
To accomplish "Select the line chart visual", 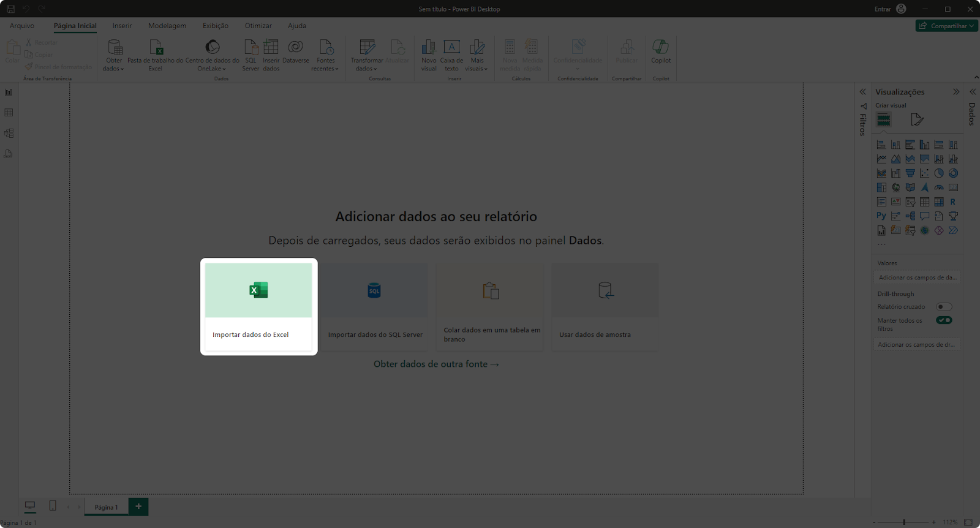I will click(881, 159).
